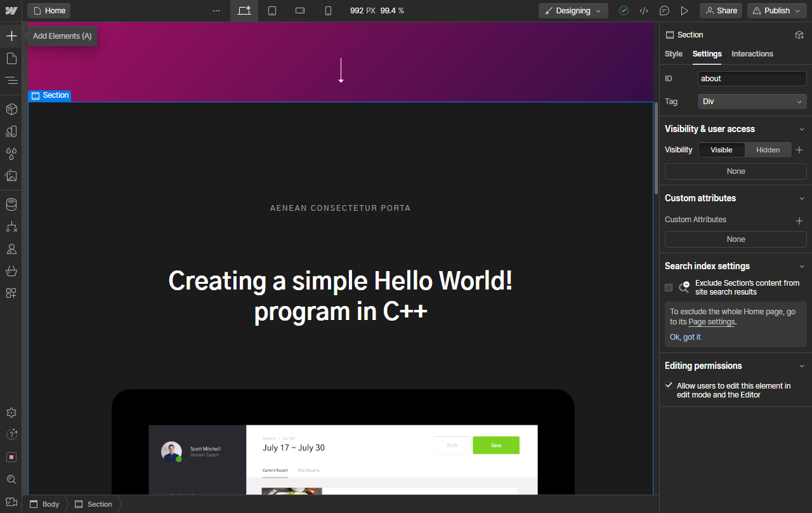The image size is (812, 513).
Task: Open the code export icon
Action: 644,11
